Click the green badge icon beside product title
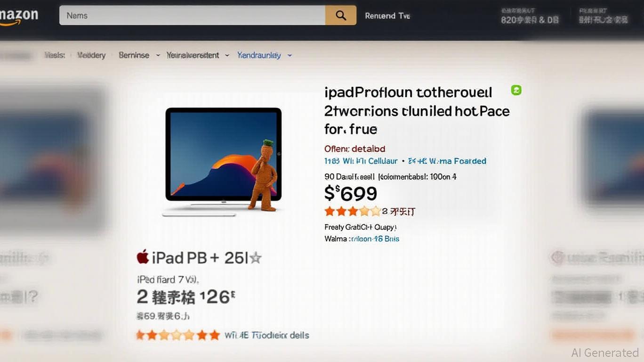Screen dimensions: 644x362 point(516,90)
